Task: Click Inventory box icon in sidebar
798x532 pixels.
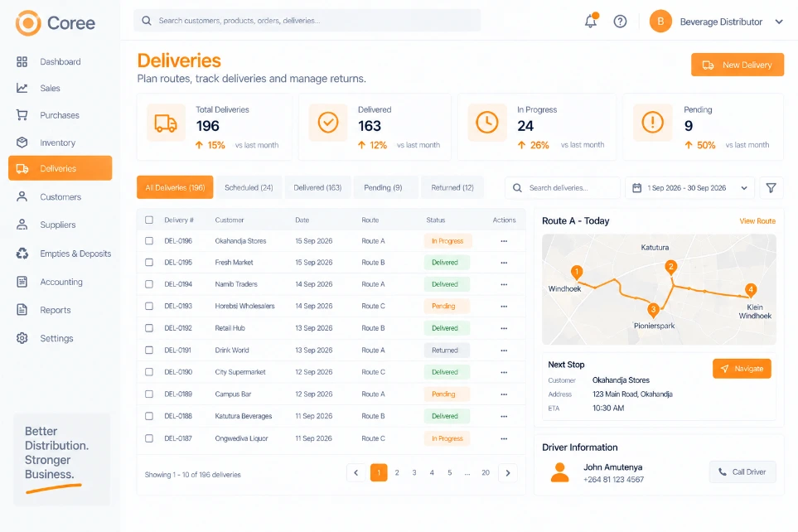Action: [22, 143]
